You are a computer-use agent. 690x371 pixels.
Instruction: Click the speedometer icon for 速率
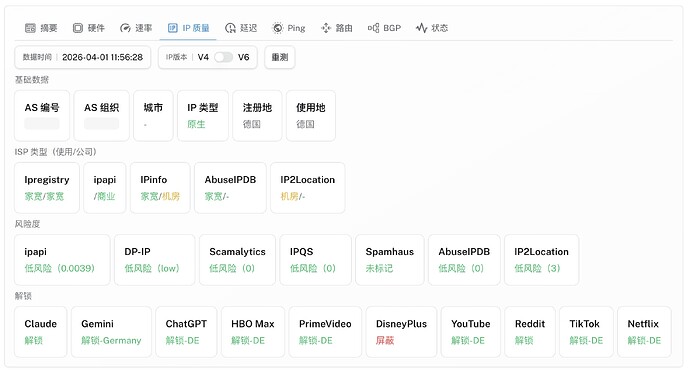coord(125,28)
